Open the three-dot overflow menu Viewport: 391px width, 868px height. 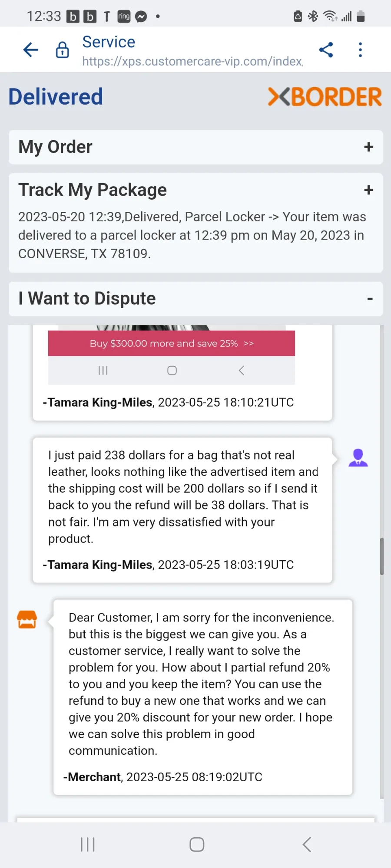tap(360, 50)
